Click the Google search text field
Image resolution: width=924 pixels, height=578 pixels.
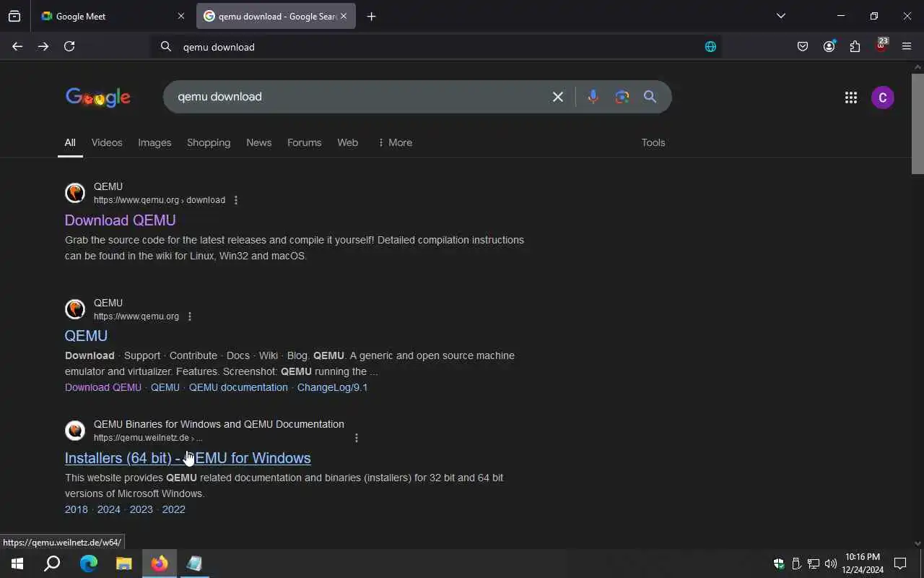(361, 97)
